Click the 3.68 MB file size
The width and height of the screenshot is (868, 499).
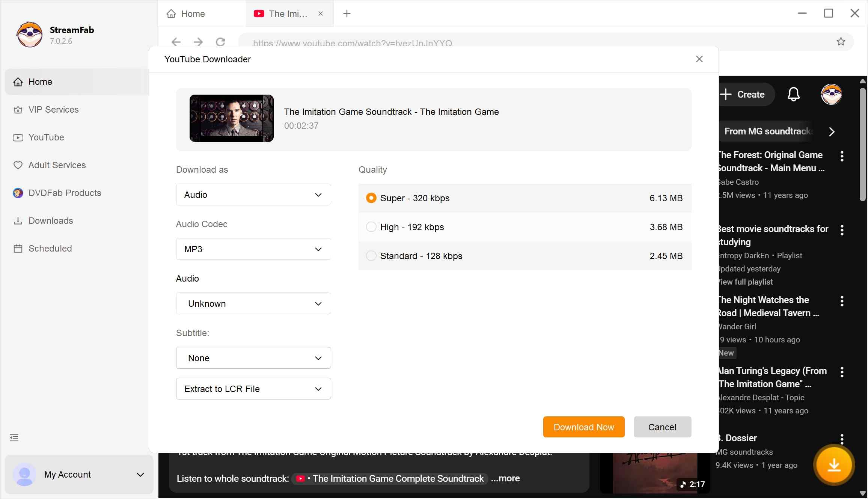(x=666, y=227)
